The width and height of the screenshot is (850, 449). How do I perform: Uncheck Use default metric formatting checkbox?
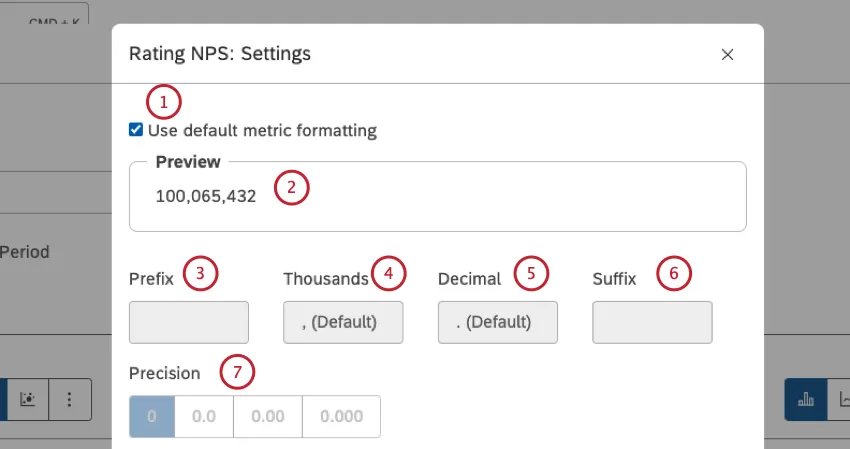136,130
